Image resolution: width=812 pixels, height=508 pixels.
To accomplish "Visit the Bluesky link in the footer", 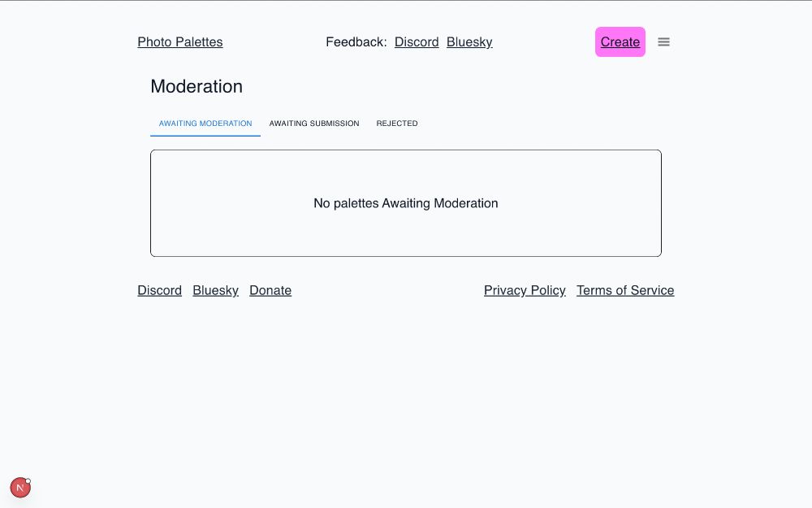I will click(215, 290).
